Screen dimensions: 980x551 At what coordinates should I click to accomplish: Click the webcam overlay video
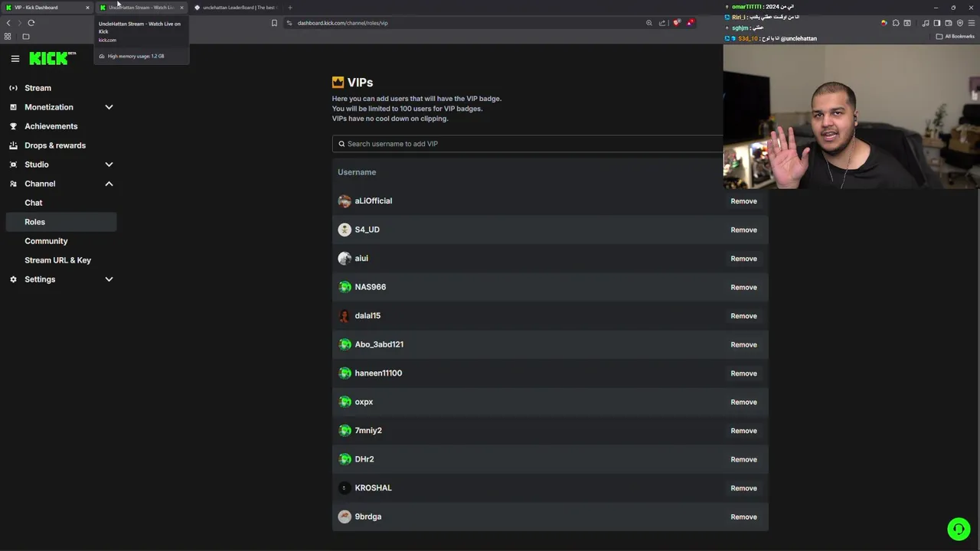click(851, 116)
